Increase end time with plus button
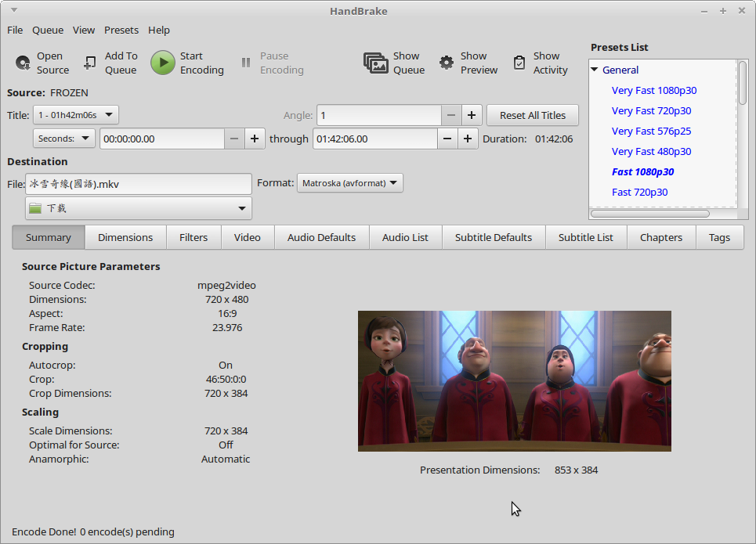 (468, 139)
